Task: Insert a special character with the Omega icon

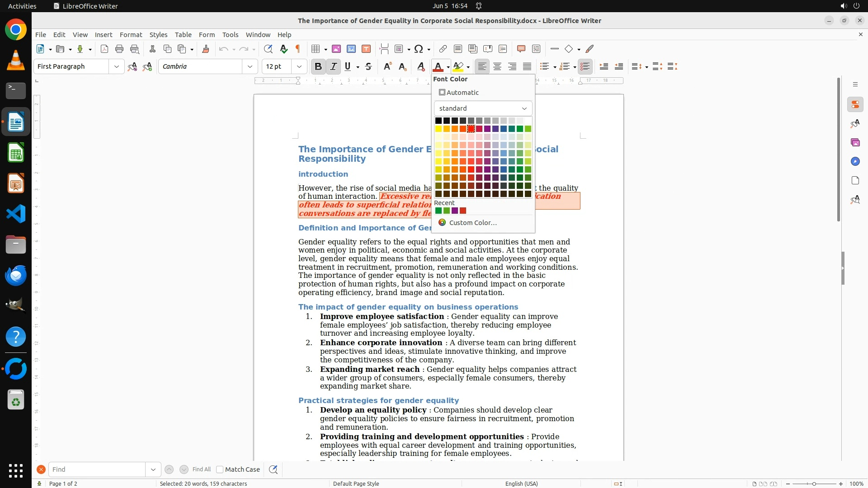Action: [x=419, y=49]
